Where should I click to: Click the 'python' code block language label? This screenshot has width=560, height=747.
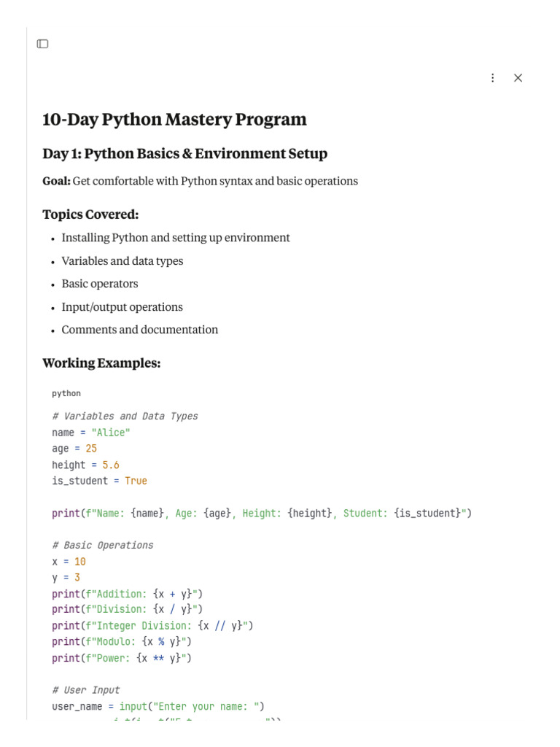pyautogui.click(x=66, y=393)
